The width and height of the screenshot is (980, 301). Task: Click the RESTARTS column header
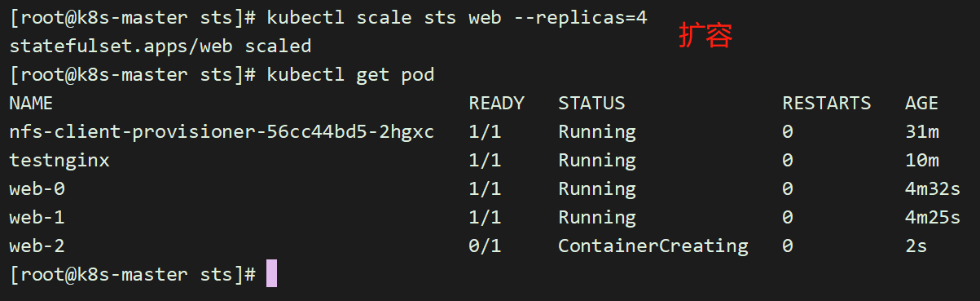(x=827, y=103)
